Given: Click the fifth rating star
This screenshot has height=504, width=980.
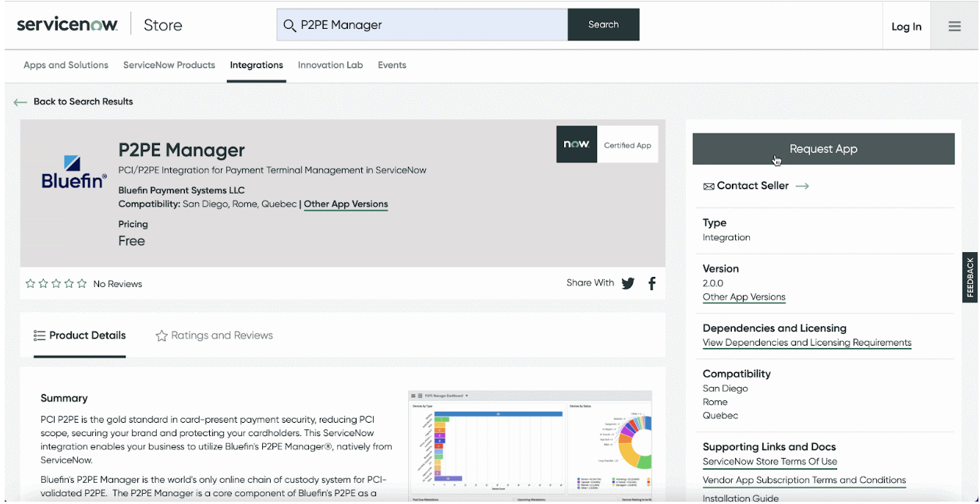Looking at the screenshot, I should (82, 284).
